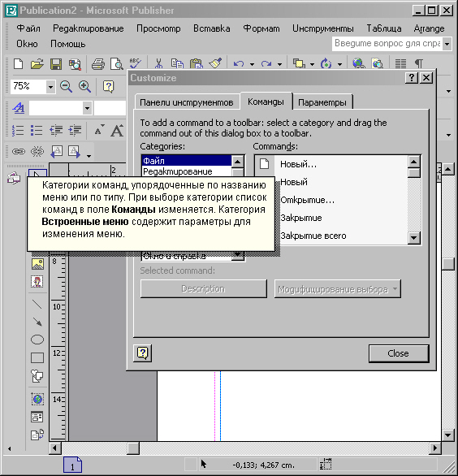Click the Undo arrow icon
The image size is (458, 476).
coord(239,63)
